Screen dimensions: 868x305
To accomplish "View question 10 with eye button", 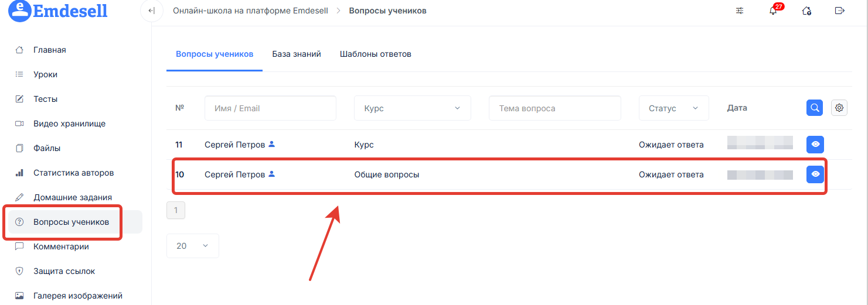I will (x=815, y=174).
